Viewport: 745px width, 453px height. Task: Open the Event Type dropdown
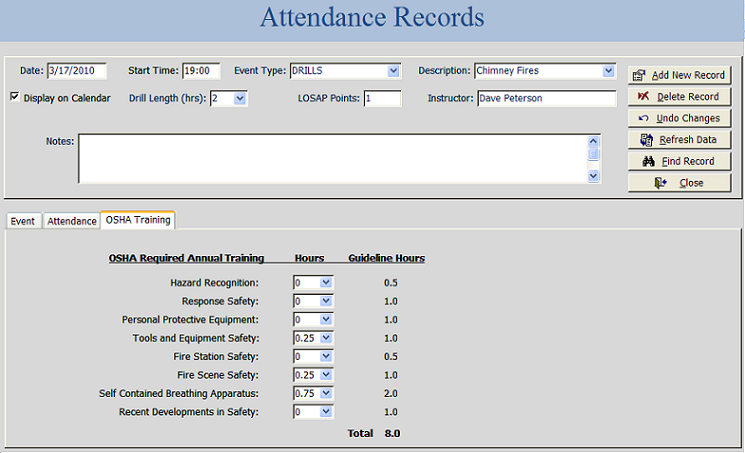pos(393,71)
